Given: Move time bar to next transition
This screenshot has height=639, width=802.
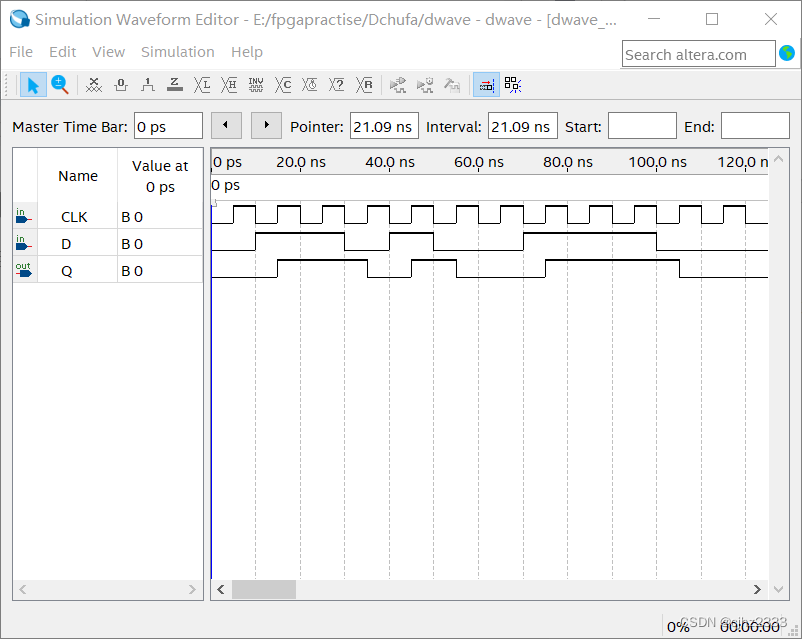Looking at the screenshot, I should coord(266,125).
